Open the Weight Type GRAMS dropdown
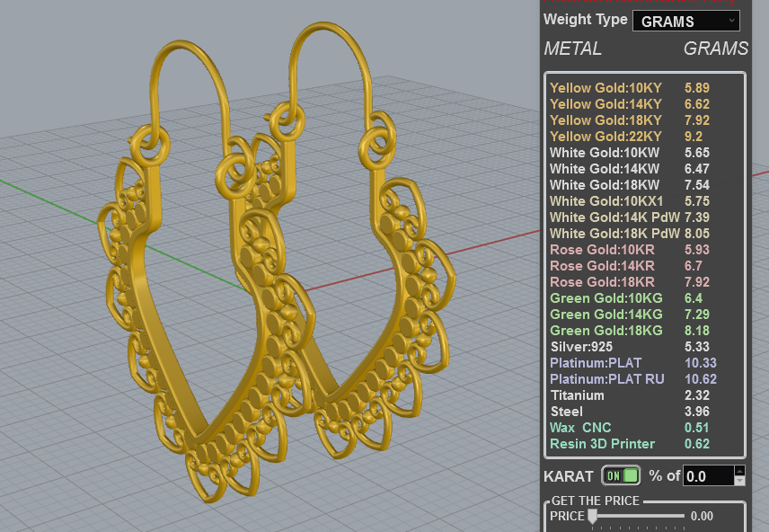The height and width of the screenshot is (532, 769). pos(685,21)
